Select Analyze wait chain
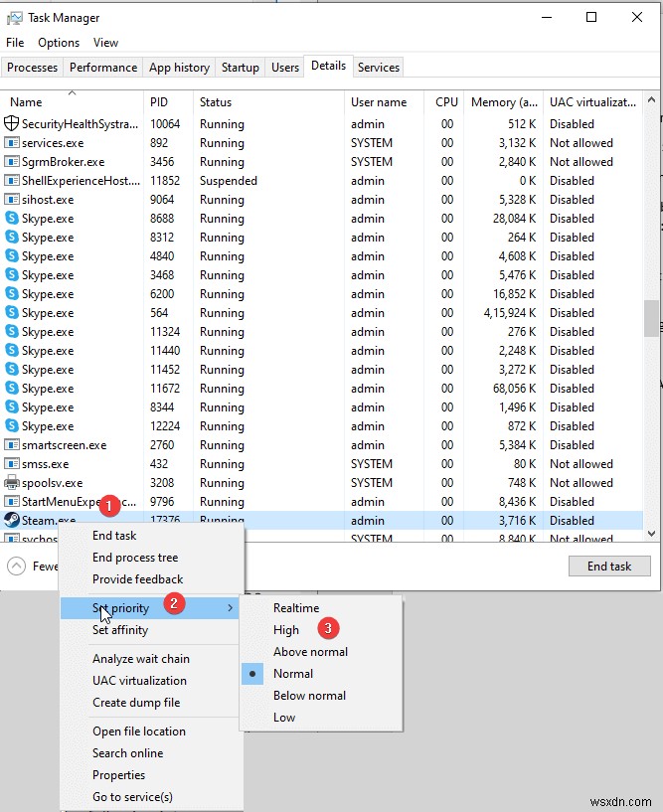Image resolution: width=663 pixels, height=812 pixels. coord(141,659)
